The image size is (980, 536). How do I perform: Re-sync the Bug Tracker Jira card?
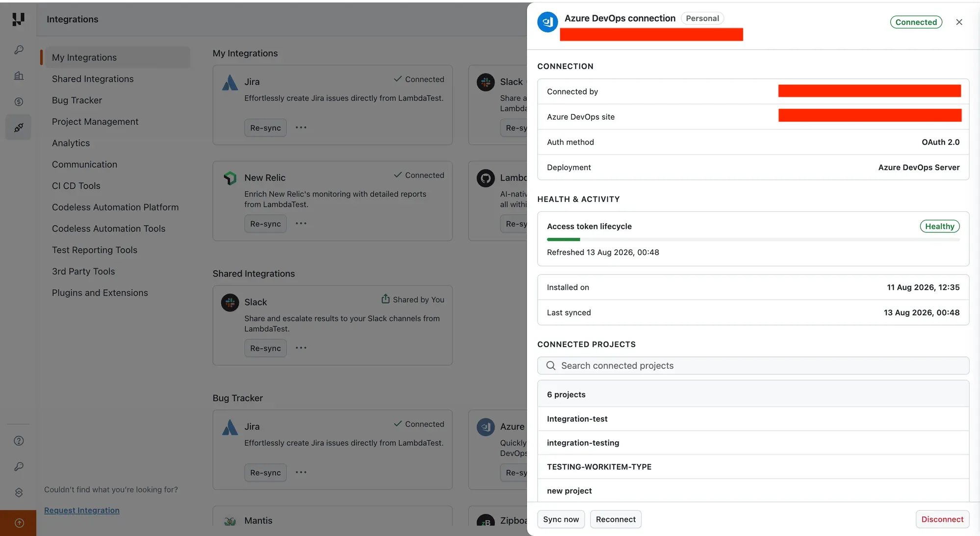click(265, 473)
